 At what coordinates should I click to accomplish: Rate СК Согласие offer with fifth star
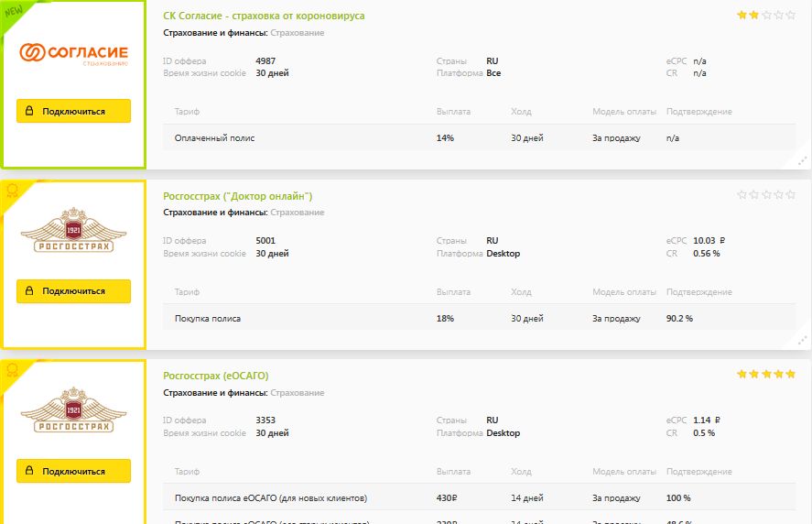coord(791,16)
